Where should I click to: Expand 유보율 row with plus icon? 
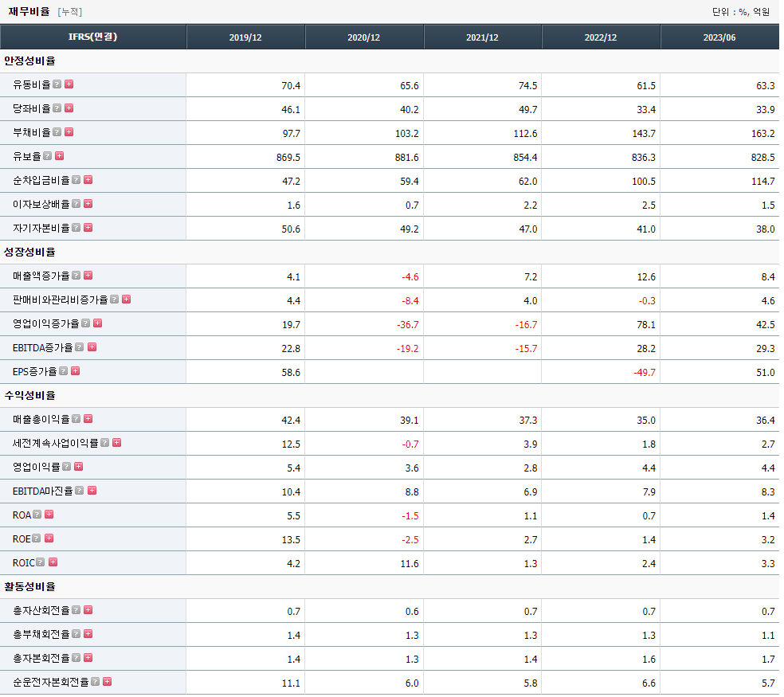(x=60, y=156)
